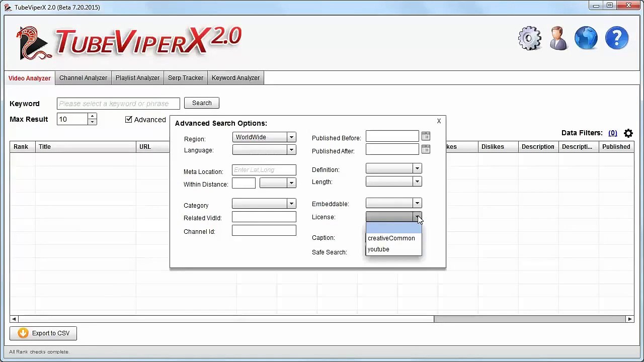Close the TubeViperX window
Screen dimensions: 644x362
[629, 6]
